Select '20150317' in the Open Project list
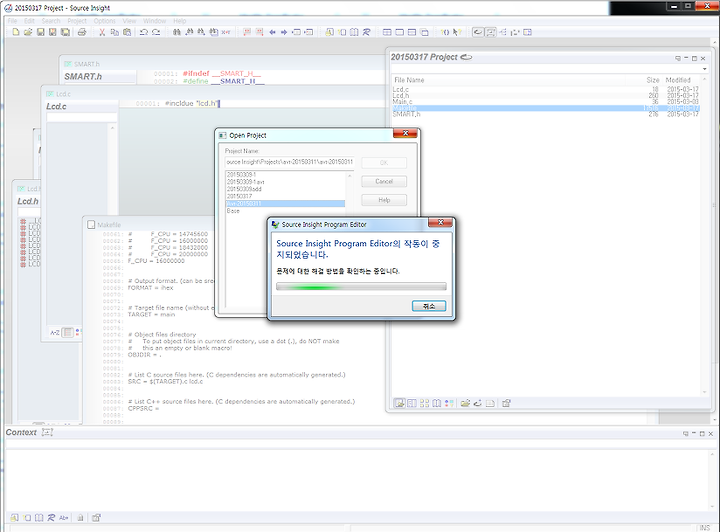 point(286,196)
